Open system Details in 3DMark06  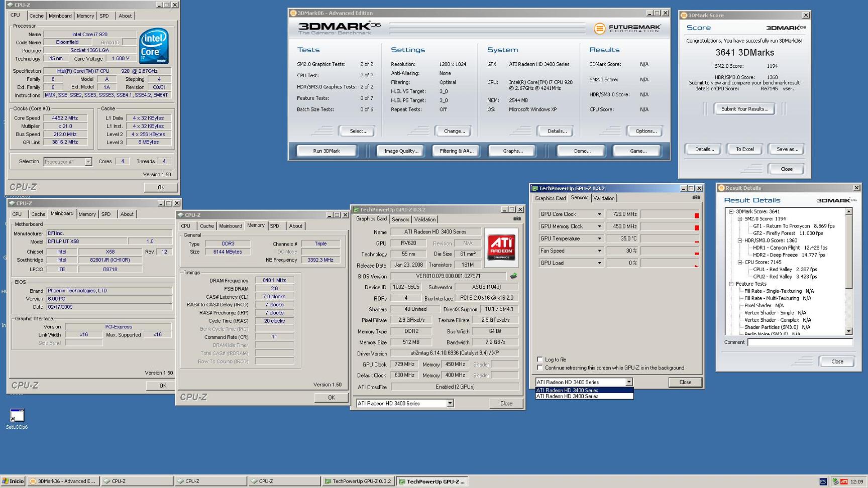coord(557,131)
